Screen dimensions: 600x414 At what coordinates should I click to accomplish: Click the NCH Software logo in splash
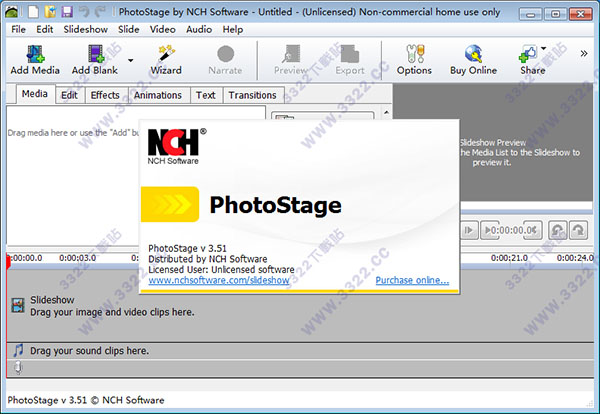(176, 146)
